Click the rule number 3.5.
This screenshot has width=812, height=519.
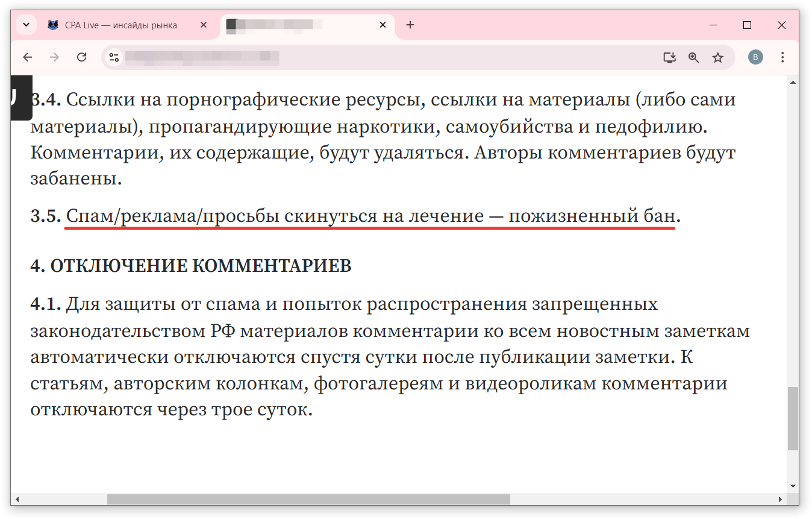46,216
